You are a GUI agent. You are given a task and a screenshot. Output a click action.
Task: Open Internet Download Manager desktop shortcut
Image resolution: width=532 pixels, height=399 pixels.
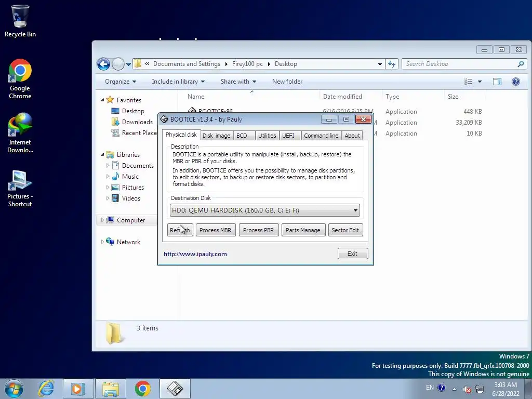20,132
